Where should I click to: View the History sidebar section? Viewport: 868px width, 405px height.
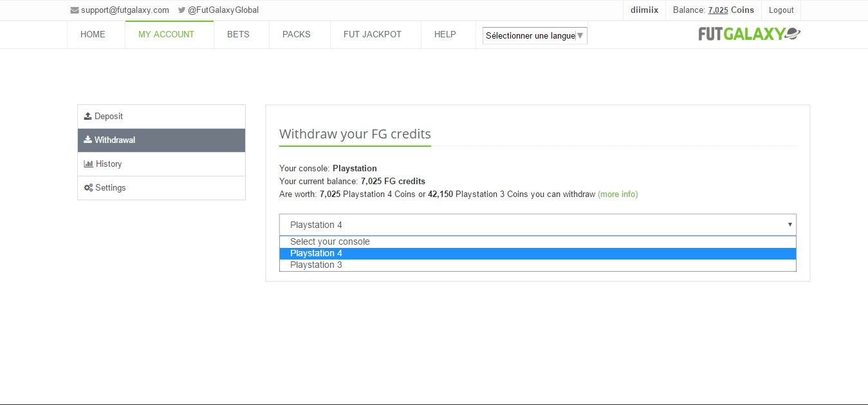tap(162, 164)
